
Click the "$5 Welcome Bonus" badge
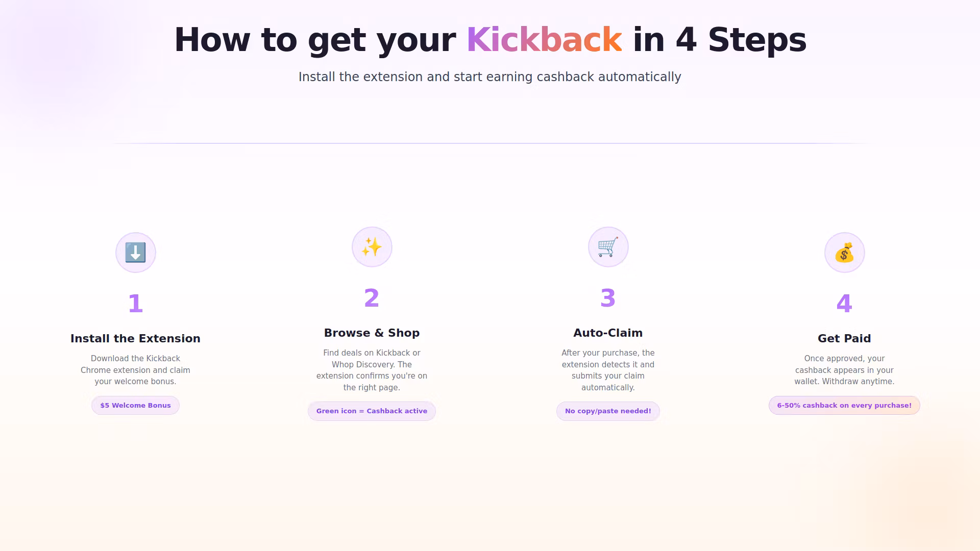click(135, 406)
